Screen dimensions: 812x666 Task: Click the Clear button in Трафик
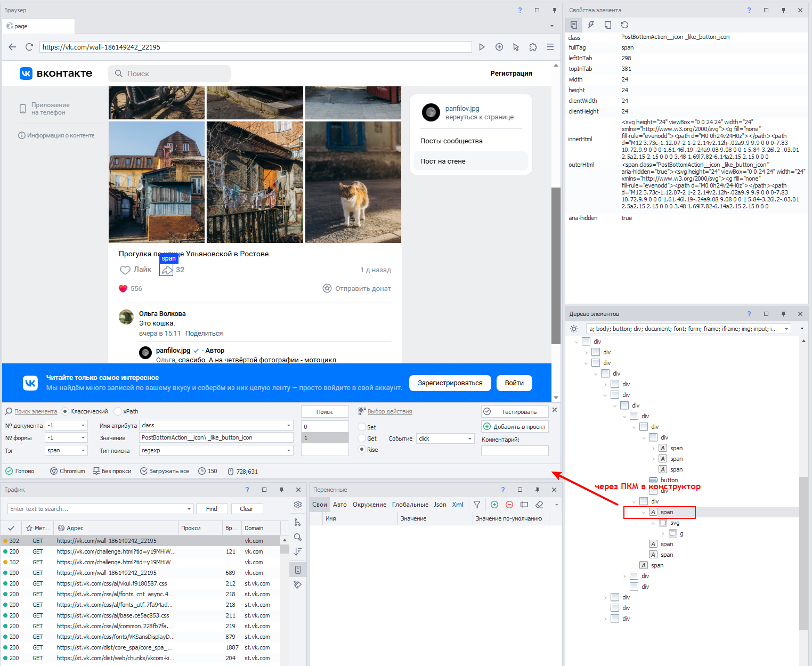(x=247, y=509)
